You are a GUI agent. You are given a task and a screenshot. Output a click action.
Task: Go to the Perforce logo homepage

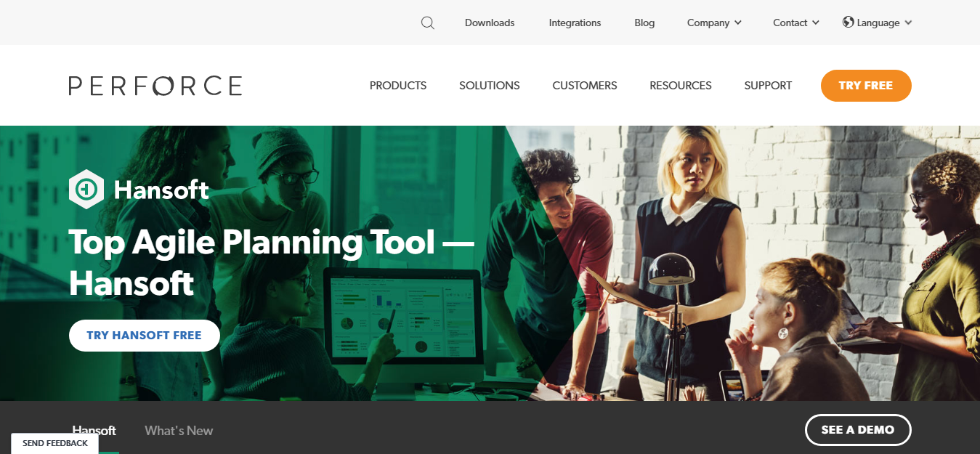[155, 86]
